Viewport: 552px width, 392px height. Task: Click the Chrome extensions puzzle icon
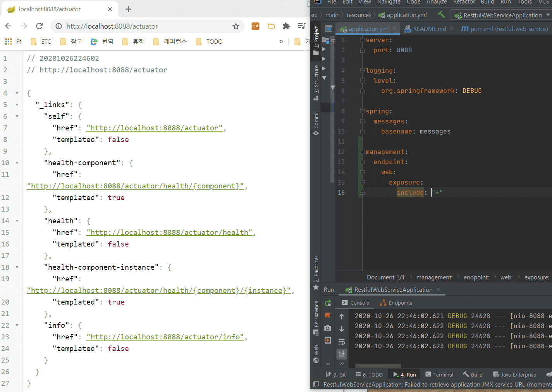pyautogui.click(x=286, y=26)
